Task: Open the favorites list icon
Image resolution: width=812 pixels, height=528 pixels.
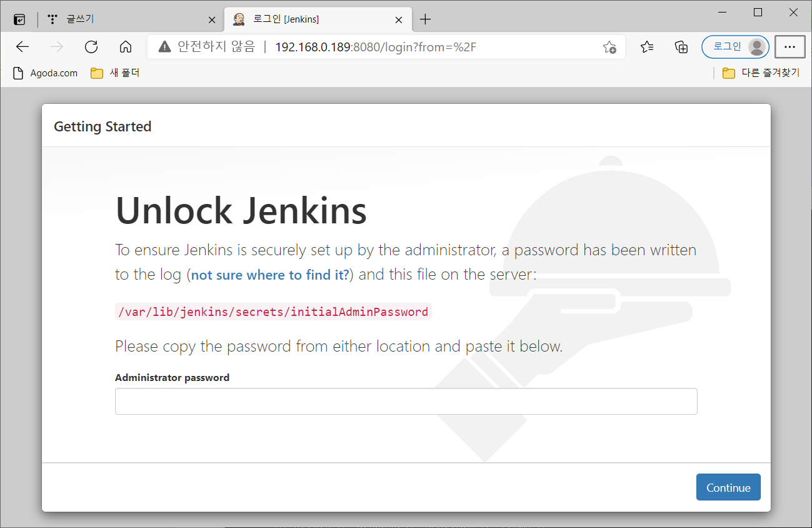Action: tap(647, 47)
